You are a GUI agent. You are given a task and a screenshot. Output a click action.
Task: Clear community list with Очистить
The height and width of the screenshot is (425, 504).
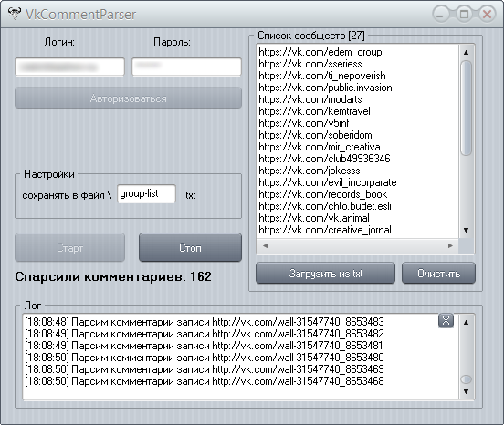(x=438, y=274)
